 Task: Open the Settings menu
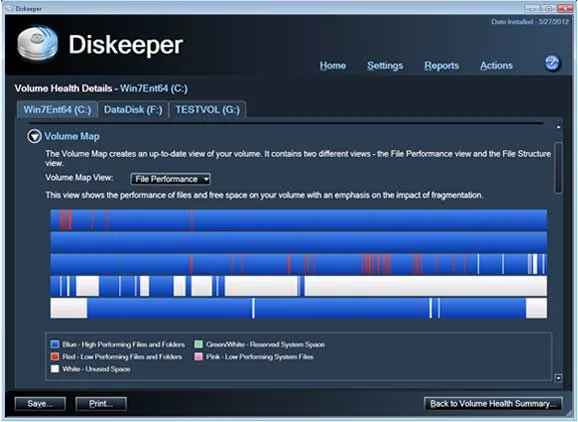(x=385, y=66)
